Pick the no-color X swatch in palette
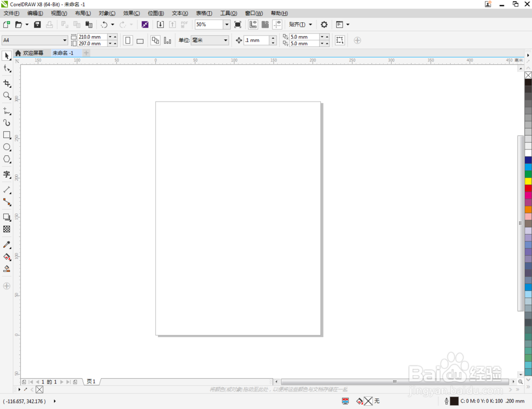 528,75
